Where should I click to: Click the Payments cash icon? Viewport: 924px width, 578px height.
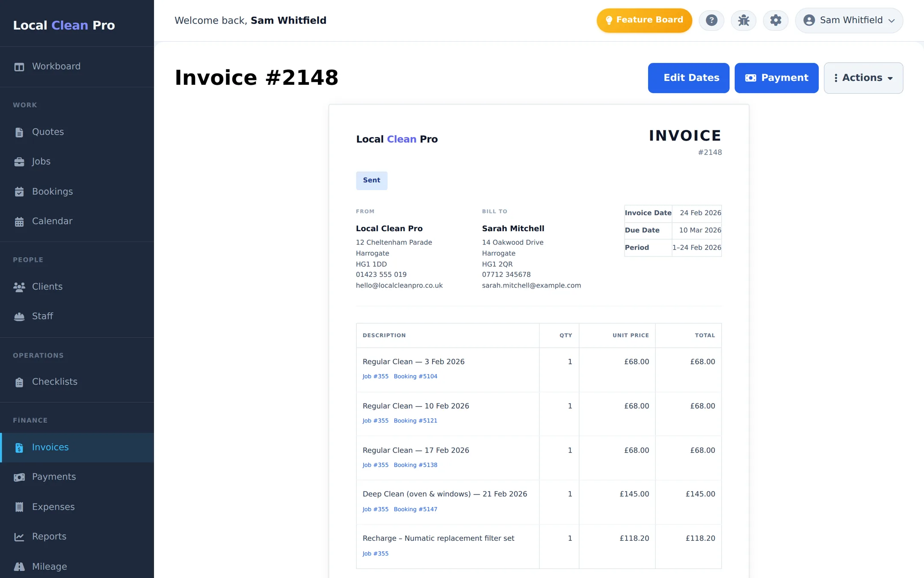point(19,477)
